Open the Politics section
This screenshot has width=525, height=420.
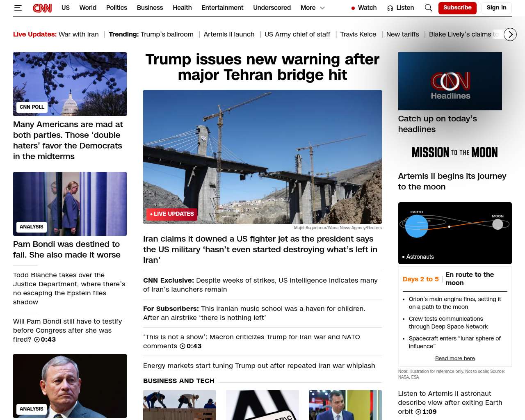point(116,8)
